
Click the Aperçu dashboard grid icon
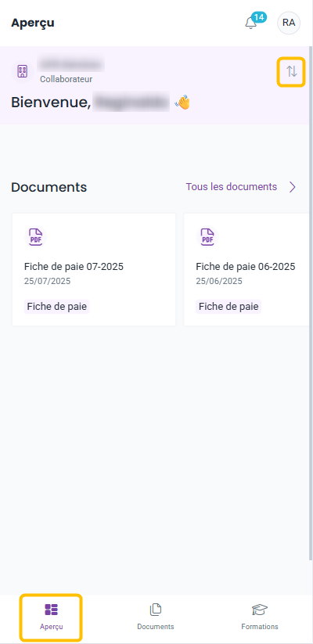click(52, 610)
